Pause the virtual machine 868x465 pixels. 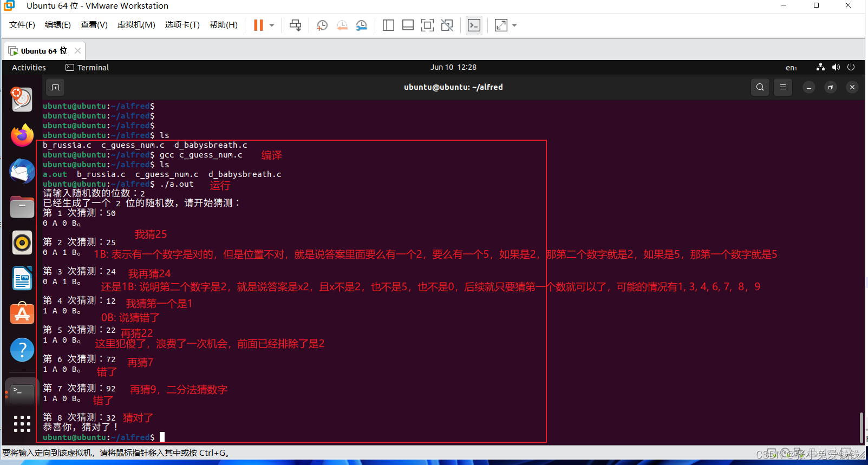coord(258,25)
